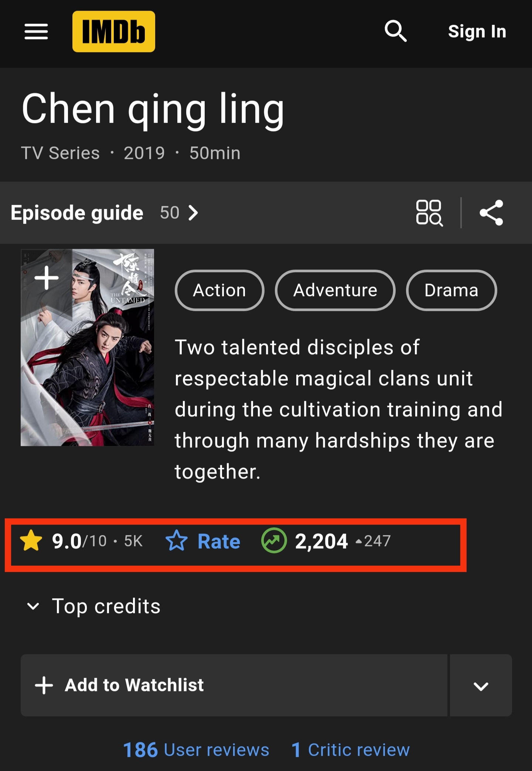This screenshot has width=532, height=771.
Task: Click Sign In
Action: (477, 31)
